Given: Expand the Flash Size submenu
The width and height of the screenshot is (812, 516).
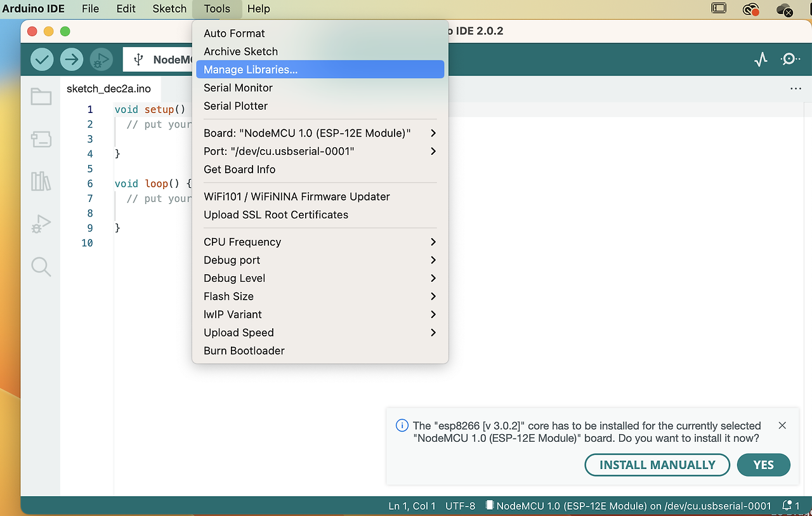Looking at the screenshot, I should pyautogui.click(x=433, y=296).
